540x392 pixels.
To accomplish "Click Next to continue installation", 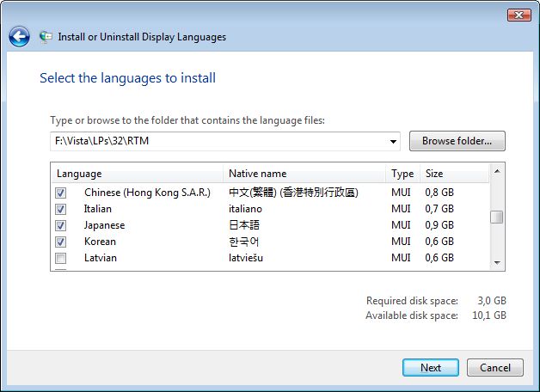I will pos(431,368).
